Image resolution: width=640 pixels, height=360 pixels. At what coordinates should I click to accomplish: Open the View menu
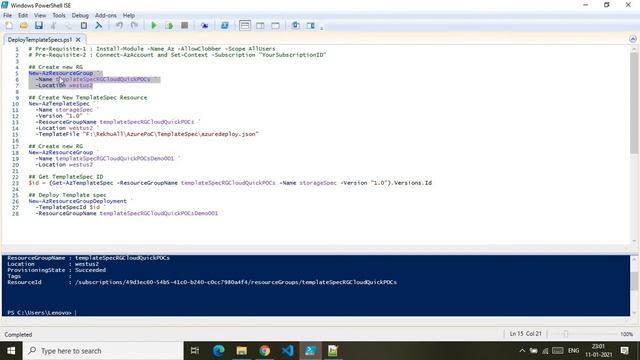click(x=40, y=15)
